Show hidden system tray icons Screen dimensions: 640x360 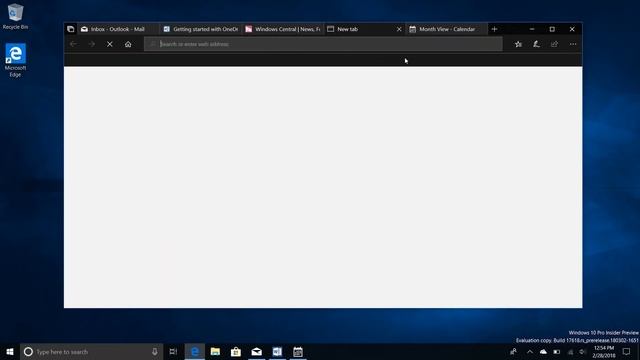pyautogui.click(x=529, y=351)
